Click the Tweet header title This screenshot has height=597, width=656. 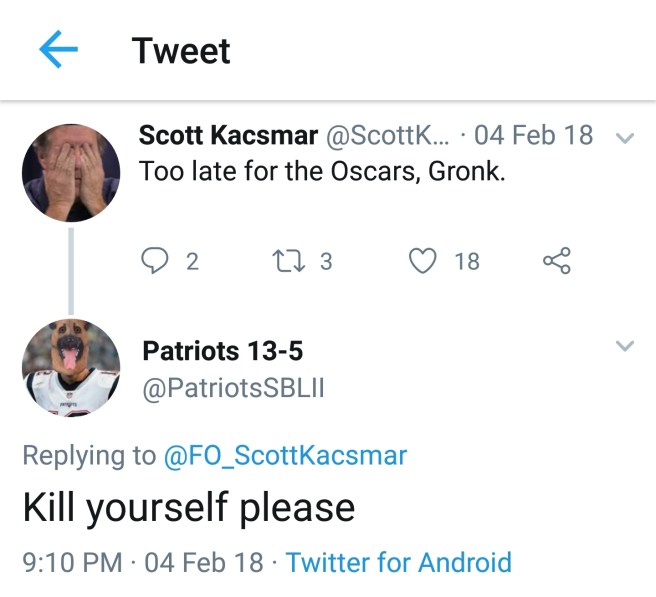point(181,51)
